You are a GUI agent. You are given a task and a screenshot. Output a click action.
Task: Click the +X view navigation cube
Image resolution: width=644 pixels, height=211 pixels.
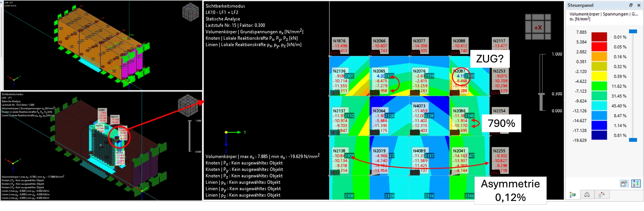point(538,27)
